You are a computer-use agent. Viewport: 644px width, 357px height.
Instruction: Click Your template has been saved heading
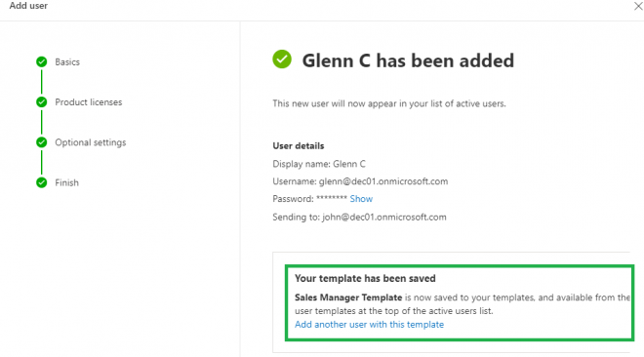click(x=365, y=278)
